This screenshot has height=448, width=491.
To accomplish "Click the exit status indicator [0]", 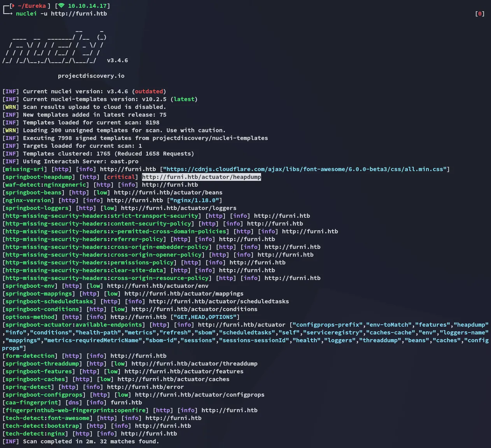I will 480,14.
